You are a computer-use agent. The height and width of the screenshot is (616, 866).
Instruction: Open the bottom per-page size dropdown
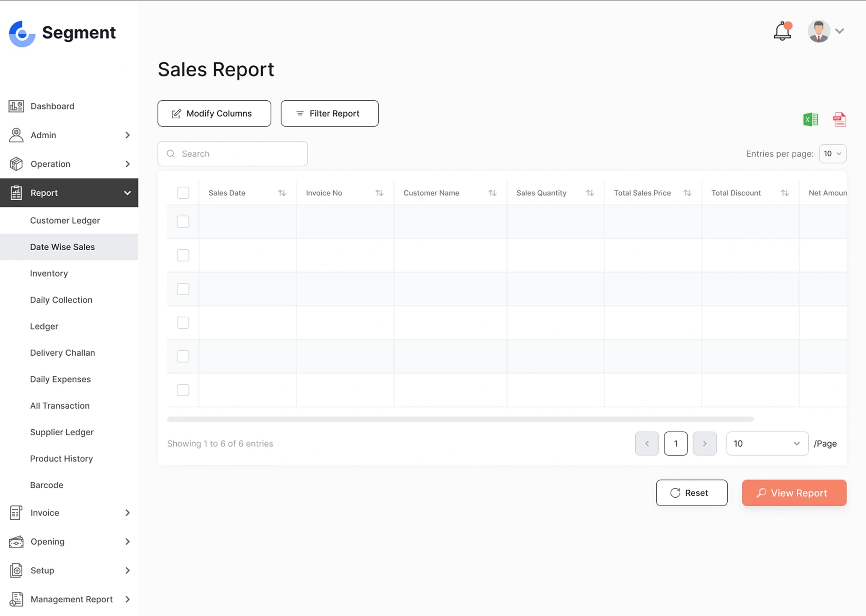coord(766,443)
